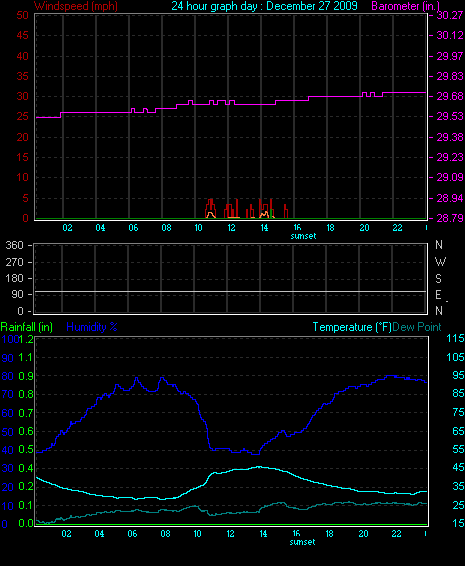The width and height of the screenshot is (465, 566).
Task: Click the Windspeed (mph) axis label
Action: [76, 6]
